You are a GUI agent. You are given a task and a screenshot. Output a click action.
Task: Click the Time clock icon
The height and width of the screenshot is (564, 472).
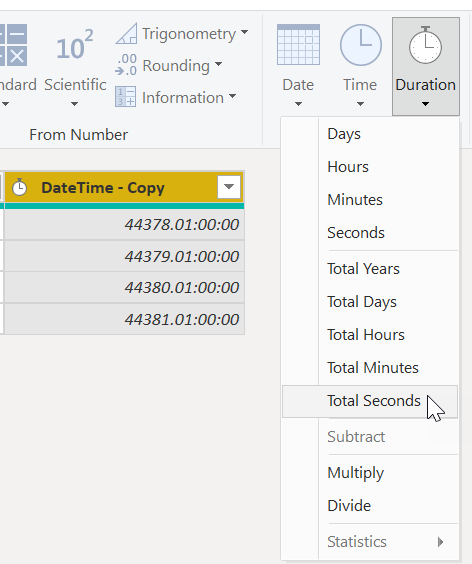tap(360, 45)
